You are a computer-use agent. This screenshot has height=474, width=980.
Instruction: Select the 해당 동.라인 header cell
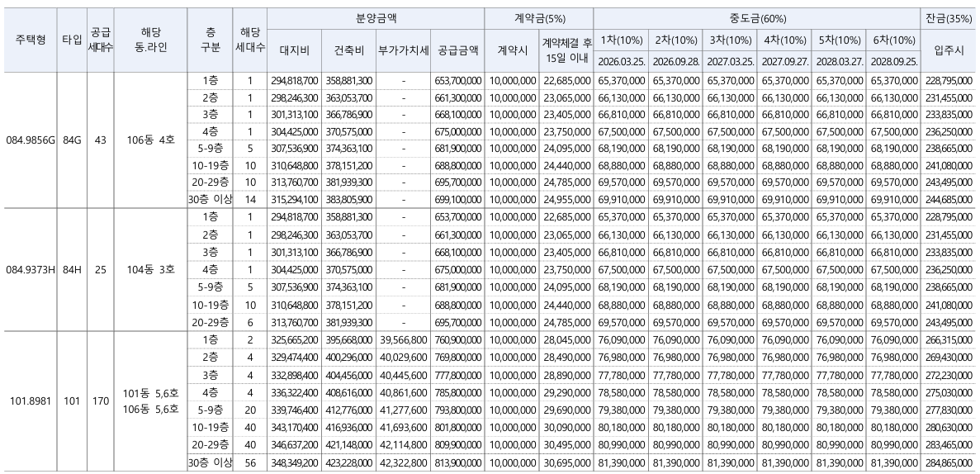pyautogui.click(x=150, y=40)
